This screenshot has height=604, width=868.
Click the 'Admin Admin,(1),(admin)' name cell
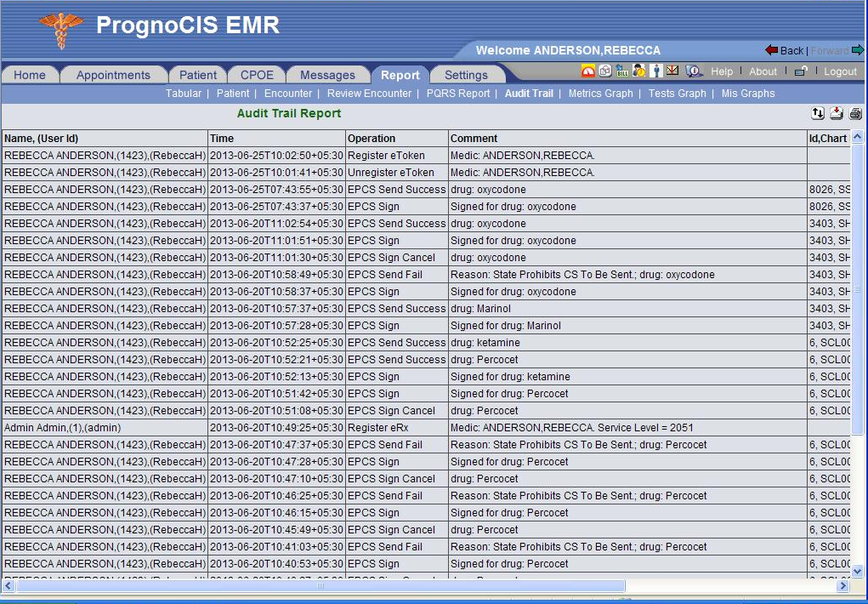105,427
